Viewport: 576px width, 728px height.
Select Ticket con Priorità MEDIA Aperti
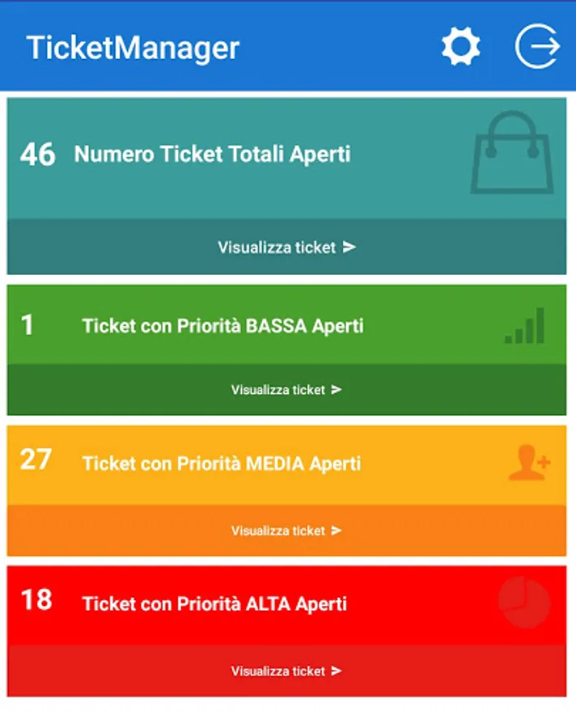click(222, 463)
